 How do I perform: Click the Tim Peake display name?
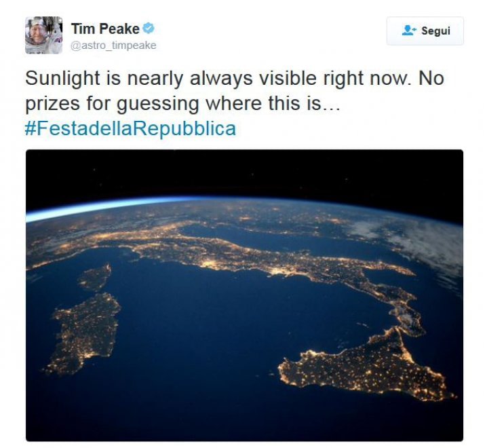pyautogui.click(x=105, y=29)
